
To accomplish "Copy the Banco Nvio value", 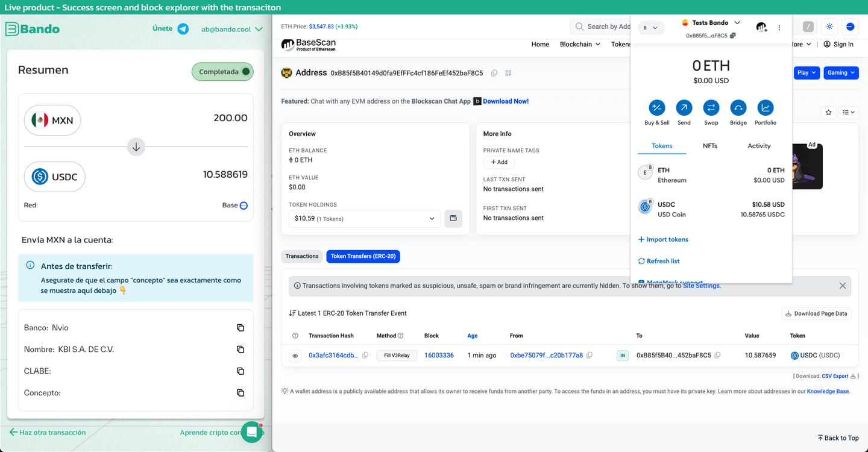I will tap(241, 328).
